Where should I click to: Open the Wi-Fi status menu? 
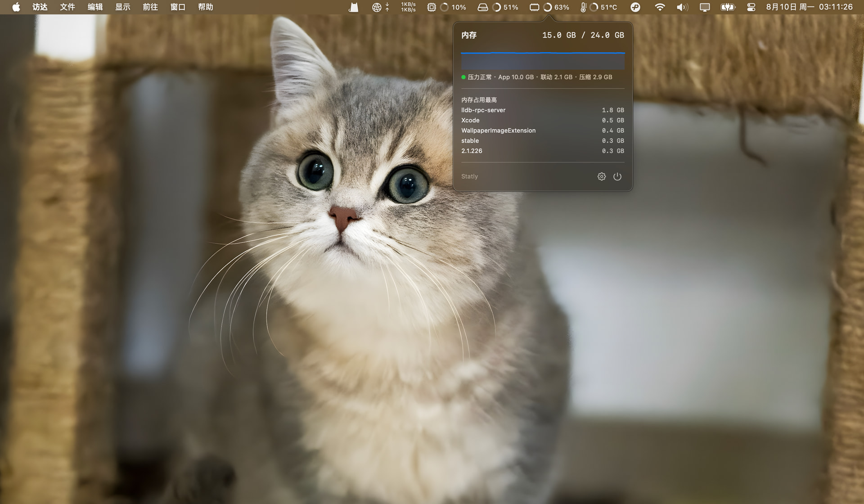click(660, 7)
